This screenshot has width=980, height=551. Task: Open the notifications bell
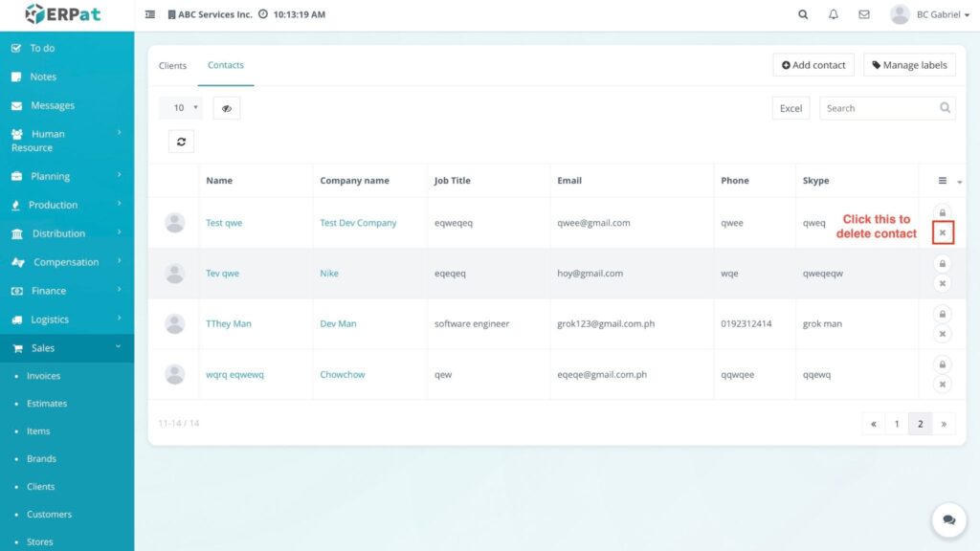point(834,14)
